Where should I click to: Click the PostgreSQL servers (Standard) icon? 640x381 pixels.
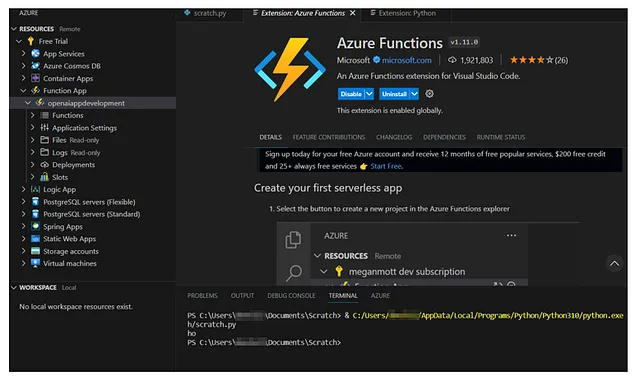click(36, 214)
